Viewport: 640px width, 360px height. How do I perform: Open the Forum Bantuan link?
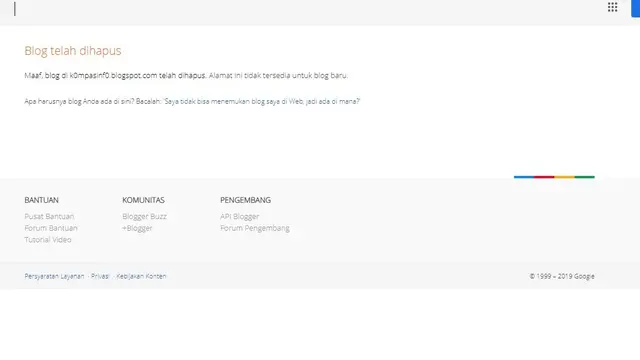point(51,228)
